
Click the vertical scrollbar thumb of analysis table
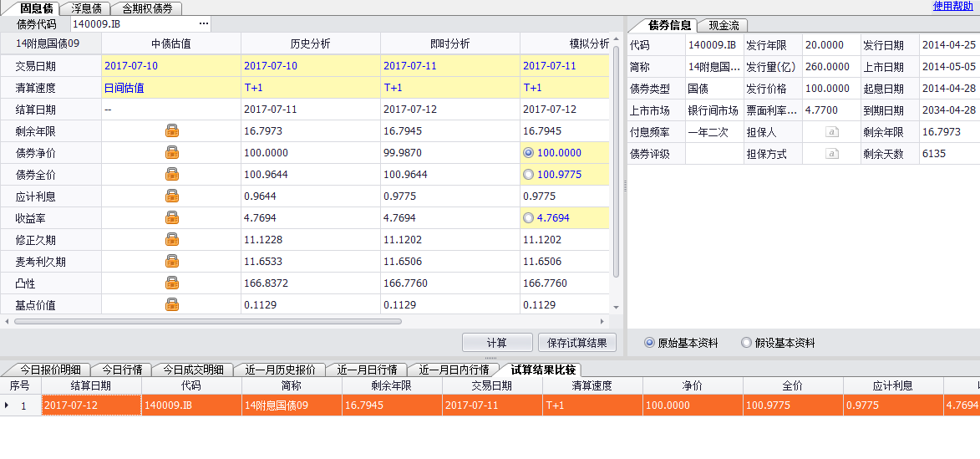coord(616,162)
